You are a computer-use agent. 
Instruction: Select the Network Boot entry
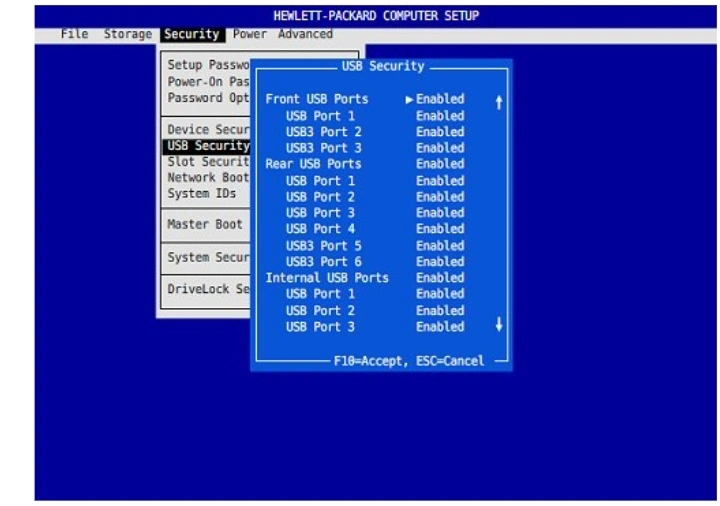(x=208, y=177)
